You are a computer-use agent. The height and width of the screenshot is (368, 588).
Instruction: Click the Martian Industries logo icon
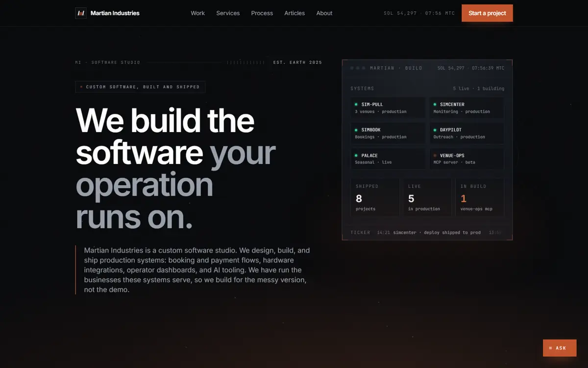point(81,13)
